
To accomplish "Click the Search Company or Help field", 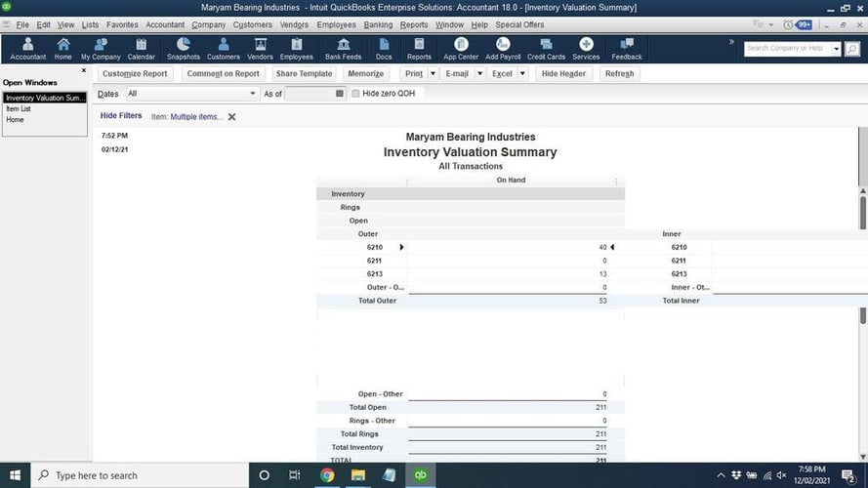I will coord(787,49).
